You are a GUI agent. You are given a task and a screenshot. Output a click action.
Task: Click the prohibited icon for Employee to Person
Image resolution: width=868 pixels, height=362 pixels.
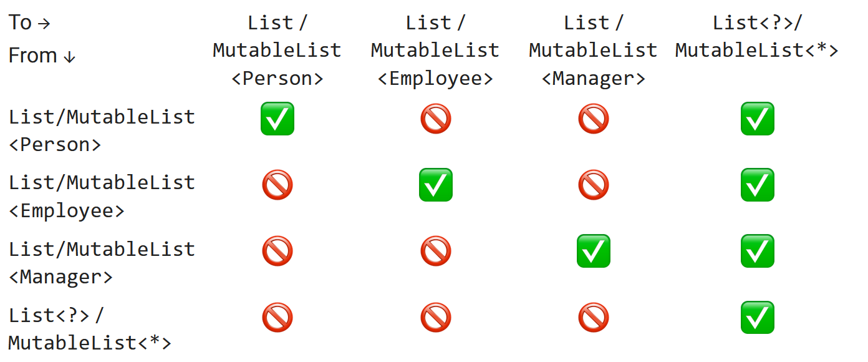click(277, 185)
